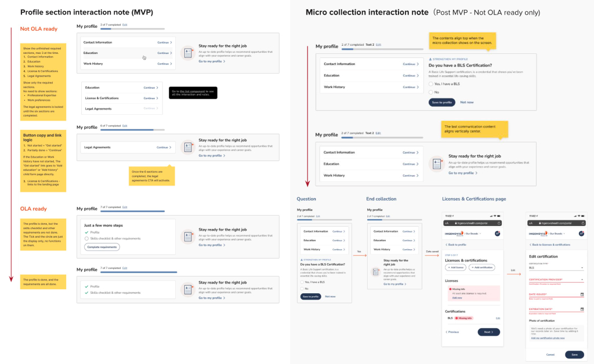Click the Ingenovis logo in Edit certification phone
Screen dimensions: 594x364
click(x=538, y=234)
